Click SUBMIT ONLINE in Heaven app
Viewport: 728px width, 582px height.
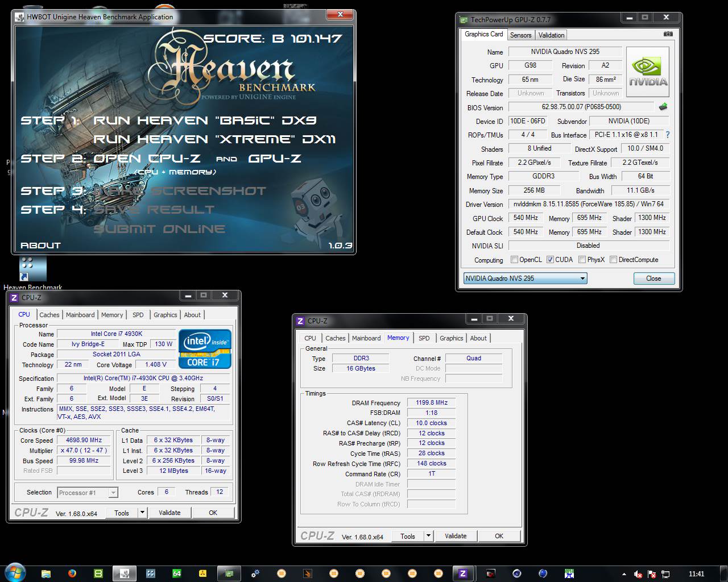coord(159,229)
